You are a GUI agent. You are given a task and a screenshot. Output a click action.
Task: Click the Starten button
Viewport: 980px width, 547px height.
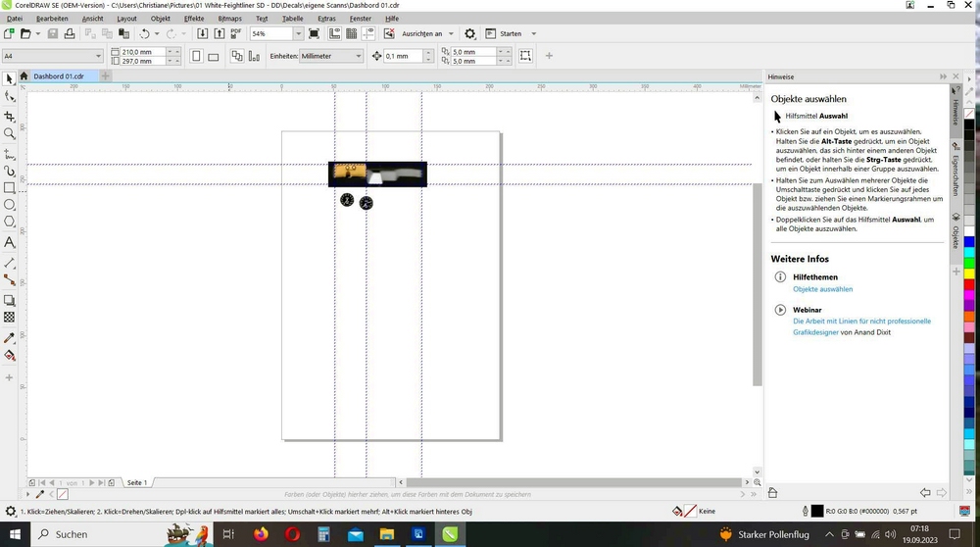tap(511, 33)
